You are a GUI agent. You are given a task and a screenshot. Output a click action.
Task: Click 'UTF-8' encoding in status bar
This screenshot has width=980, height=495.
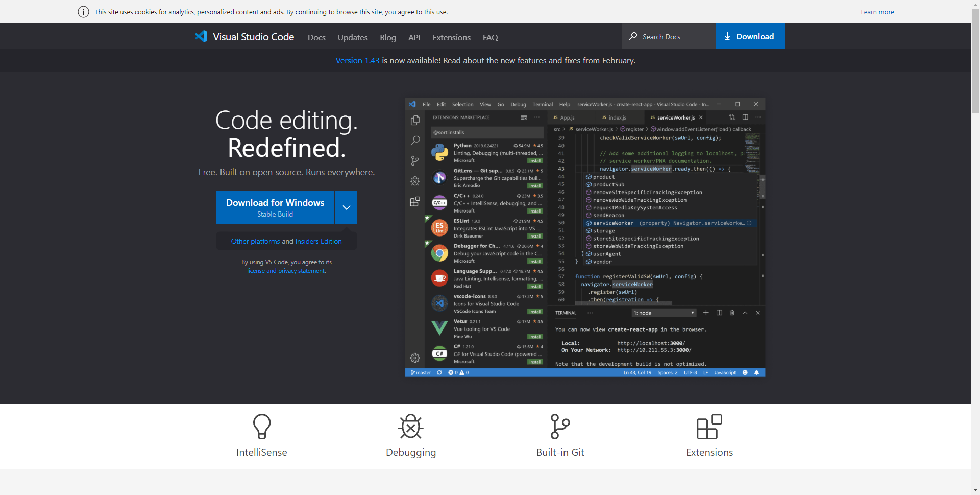691,372
